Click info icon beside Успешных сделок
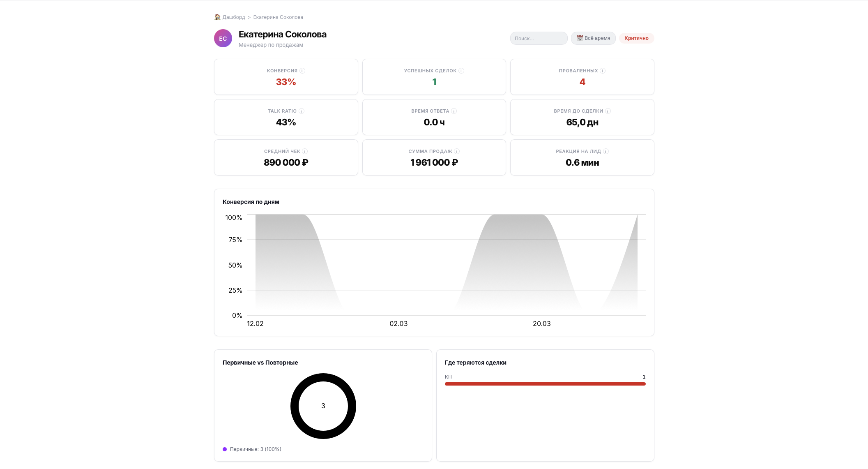 [x=461, y=71]
